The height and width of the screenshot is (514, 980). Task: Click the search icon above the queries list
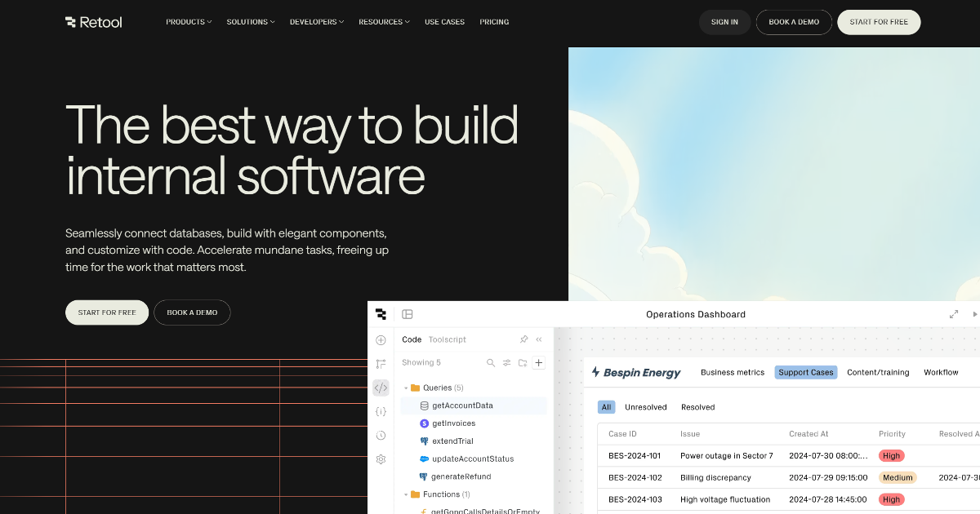(x=490, y=362)
